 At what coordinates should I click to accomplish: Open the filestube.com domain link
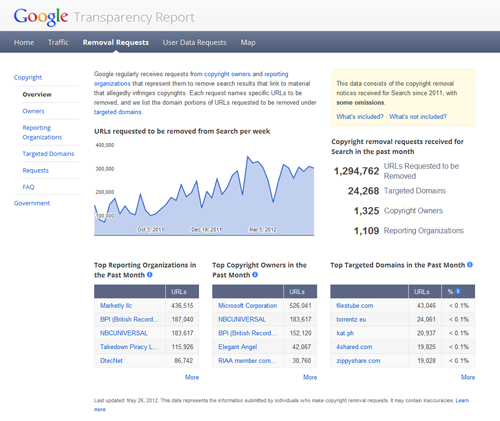coord(355,306)
